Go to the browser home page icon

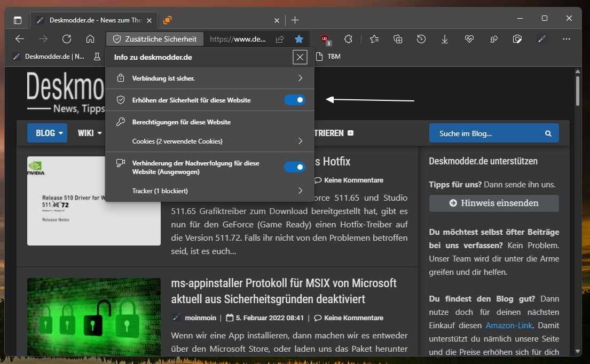point(90,39)
